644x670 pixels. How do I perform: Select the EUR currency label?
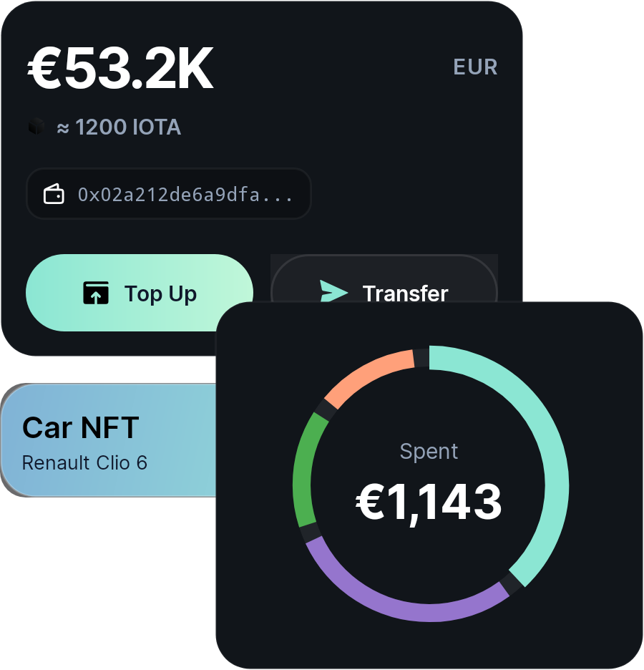tap(475, 67)
